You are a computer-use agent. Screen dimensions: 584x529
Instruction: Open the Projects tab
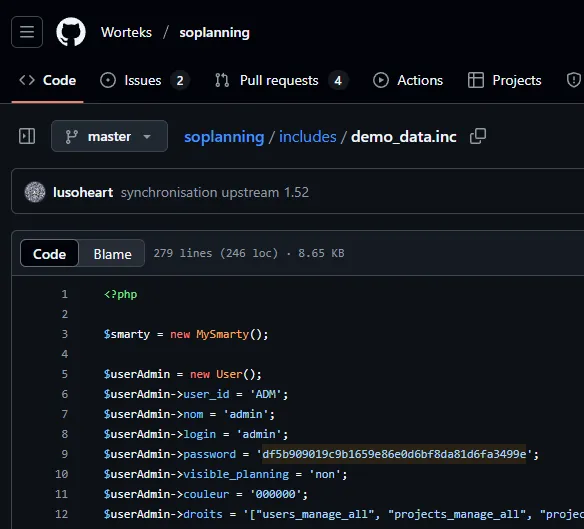coord(505,80)
